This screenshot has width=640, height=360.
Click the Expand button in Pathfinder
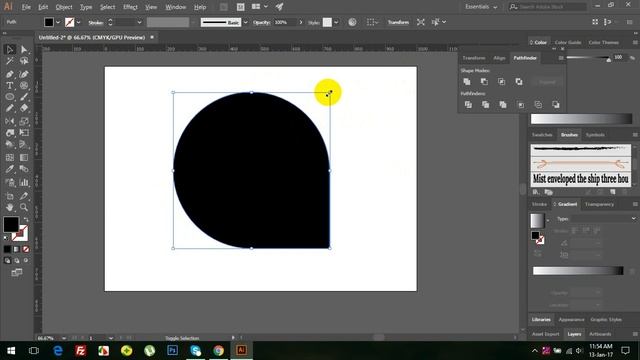click(547, 82)
